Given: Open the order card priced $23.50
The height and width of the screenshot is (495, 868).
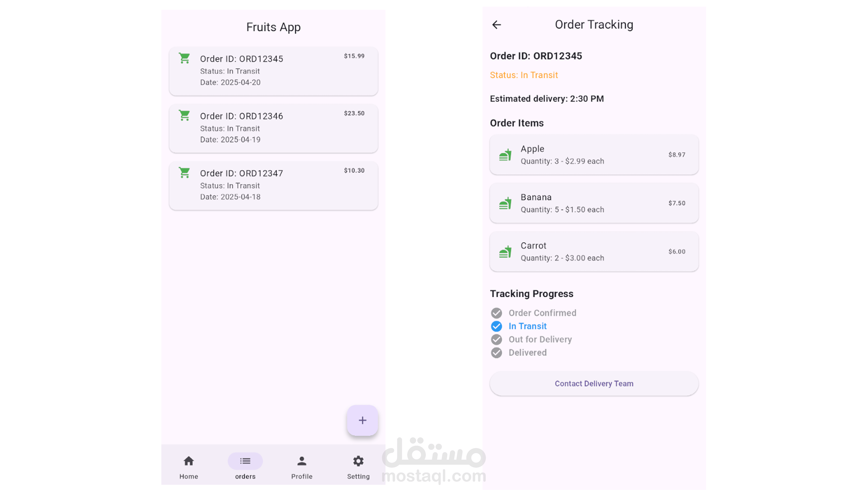Looking at the screenshot, I should [x=274, y=128].
